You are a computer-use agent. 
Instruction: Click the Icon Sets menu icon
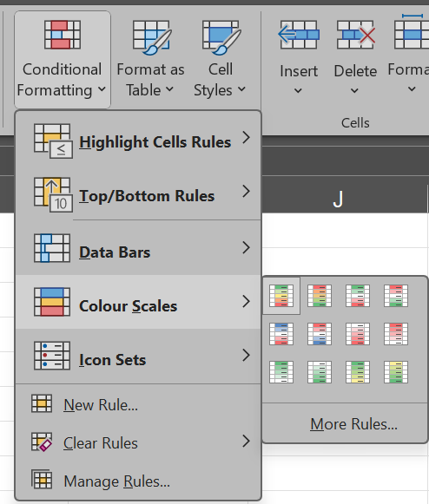[52, 356]
